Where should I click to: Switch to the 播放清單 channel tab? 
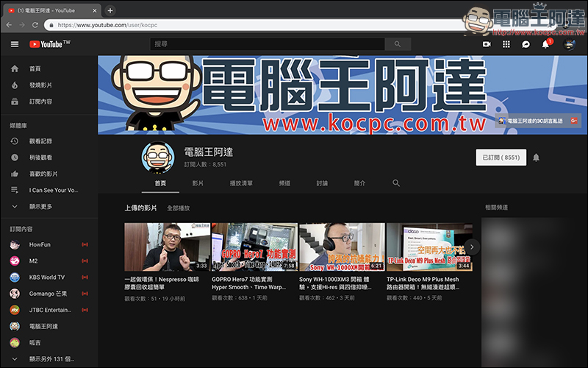(x=241, y=183)
